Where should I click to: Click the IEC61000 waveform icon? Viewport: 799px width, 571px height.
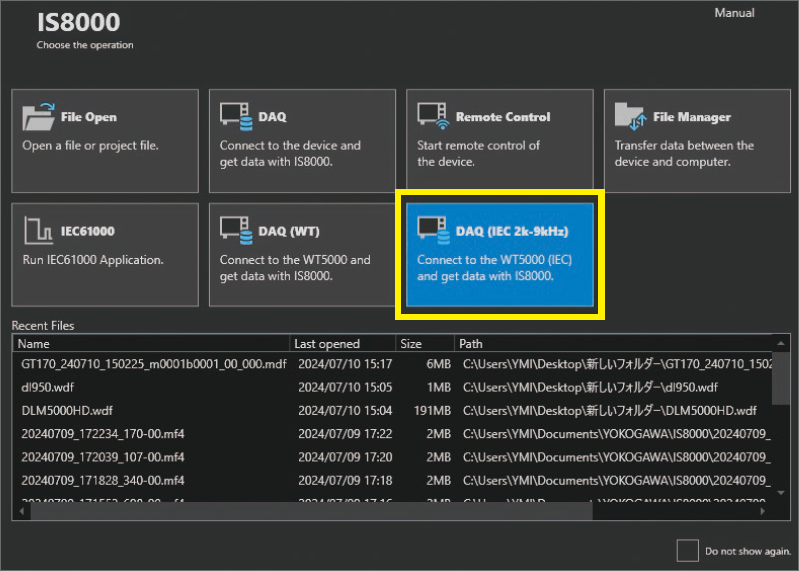point(39,231)
